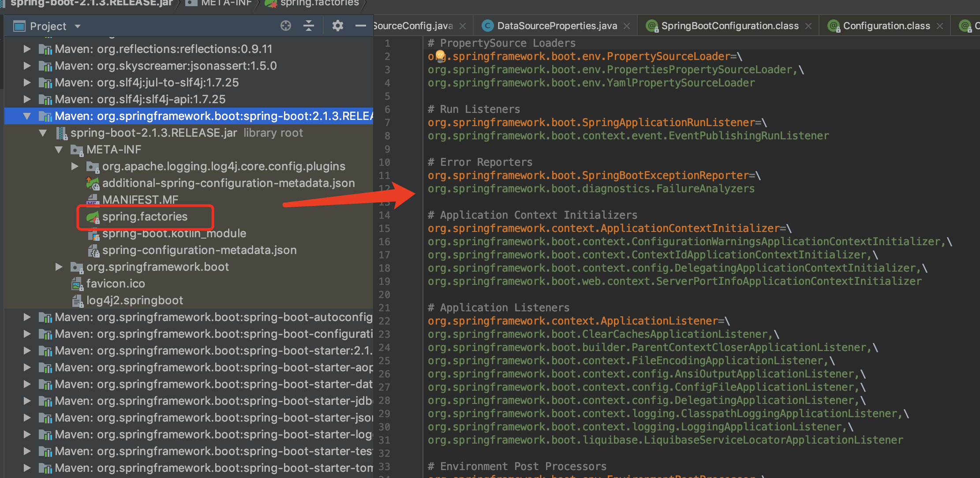Click the Collapse All icon in Project panel
The width and height of the screenshot is (980, 478).
click(x=309, y=26)
